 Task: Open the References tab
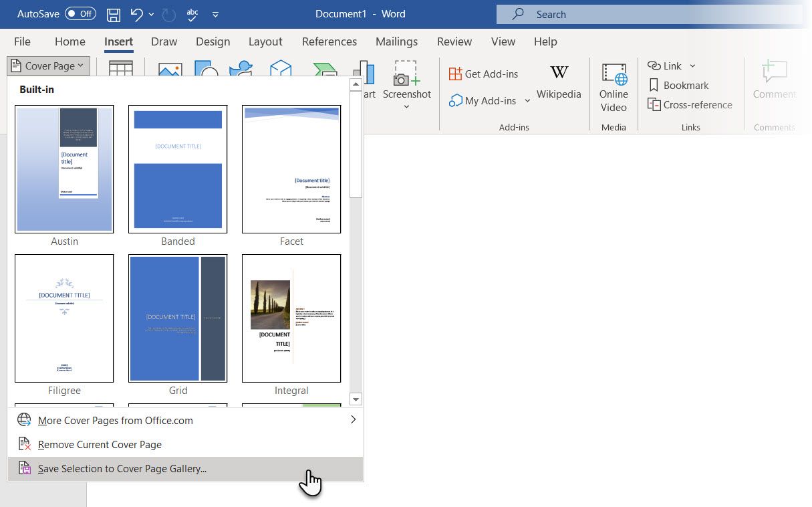pyautogui.click(x=329, y=41)
